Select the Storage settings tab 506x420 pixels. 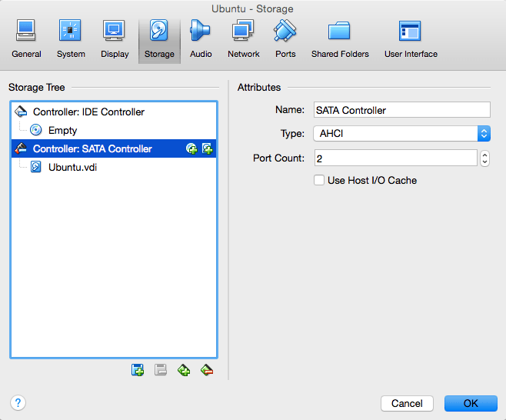(x=159, y=41)
